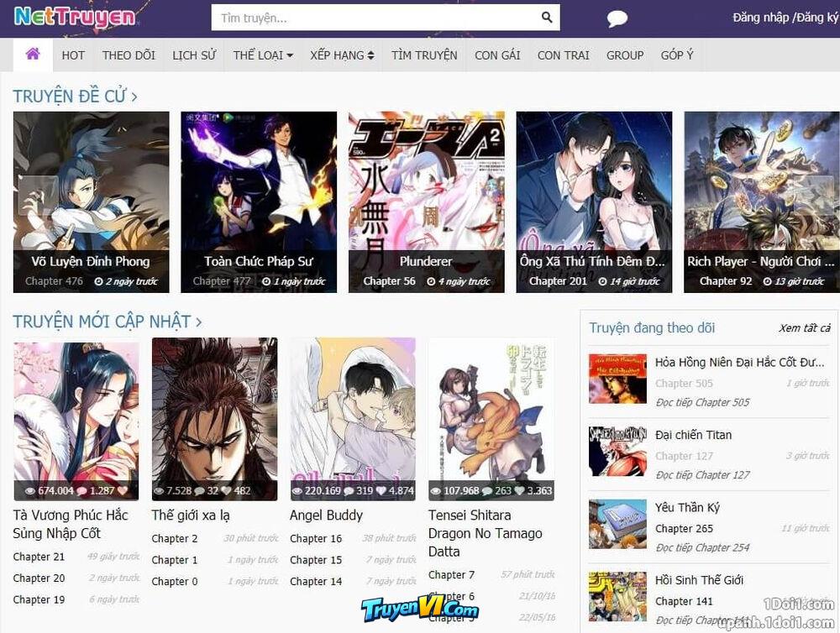Open the chat bubble icon
The width and height of the screenshot is (840, 633).
[x=617, y=18]
